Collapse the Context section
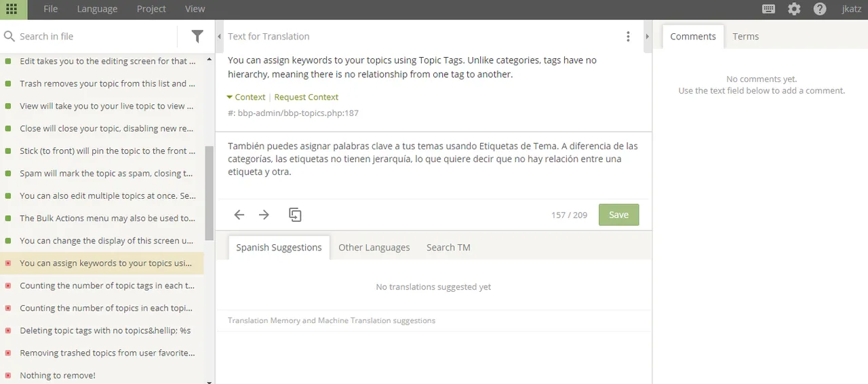This screenshot has width=868, height=384. [x=246, y=97]
